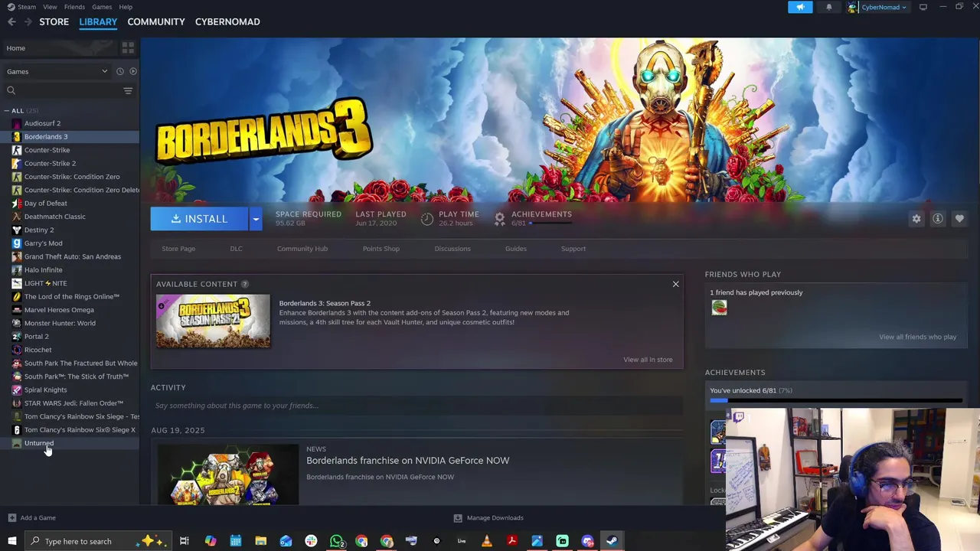Click the library search magnifier icon
Image resolution: width=980 pixels, height=551 pixels.
11,90
